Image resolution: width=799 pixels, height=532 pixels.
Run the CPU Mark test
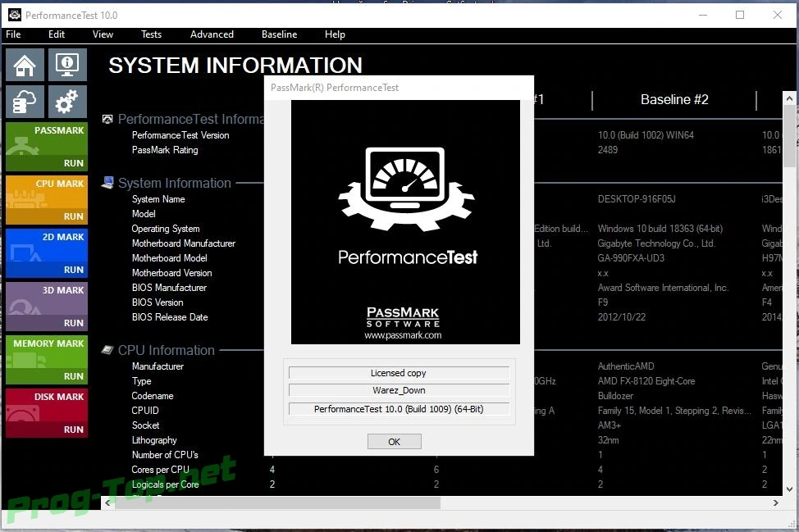click(73, 216)
